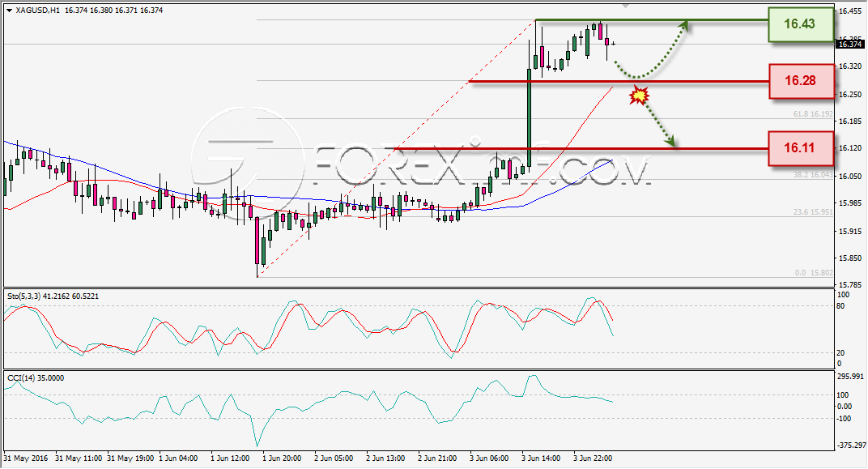This screenshot has width=868, height=469.
Task: Click the CCI scale value -100
Action: click(845, 418)
